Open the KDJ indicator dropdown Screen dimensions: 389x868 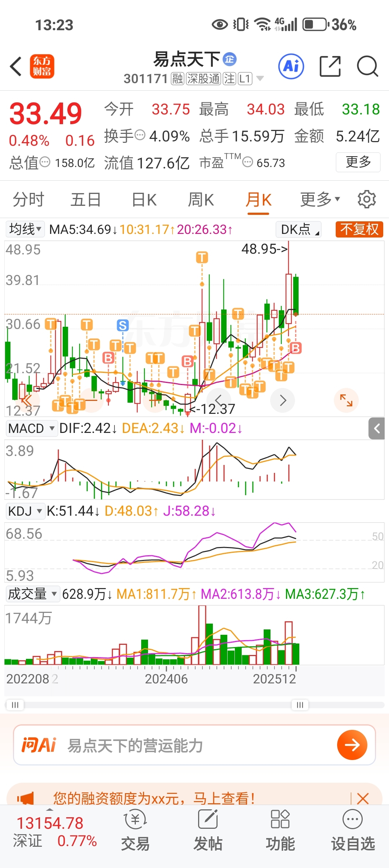(x=25, y=511)
